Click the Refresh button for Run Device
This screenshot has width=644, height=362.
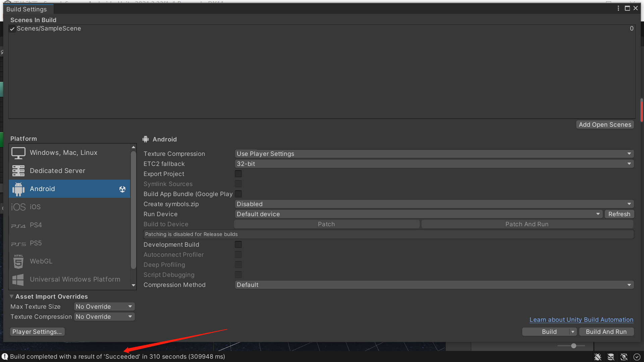(x=619, y=214)
